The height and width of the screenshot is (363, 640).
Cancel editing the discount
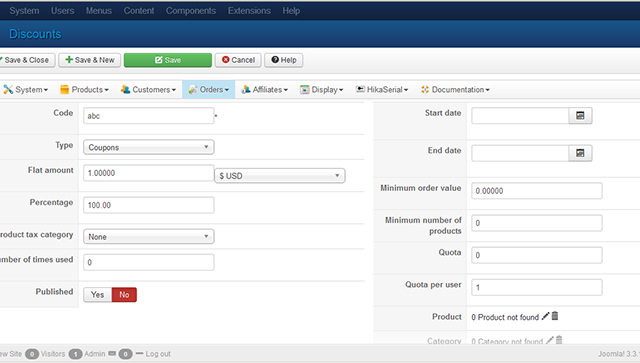tap(238, 60)
